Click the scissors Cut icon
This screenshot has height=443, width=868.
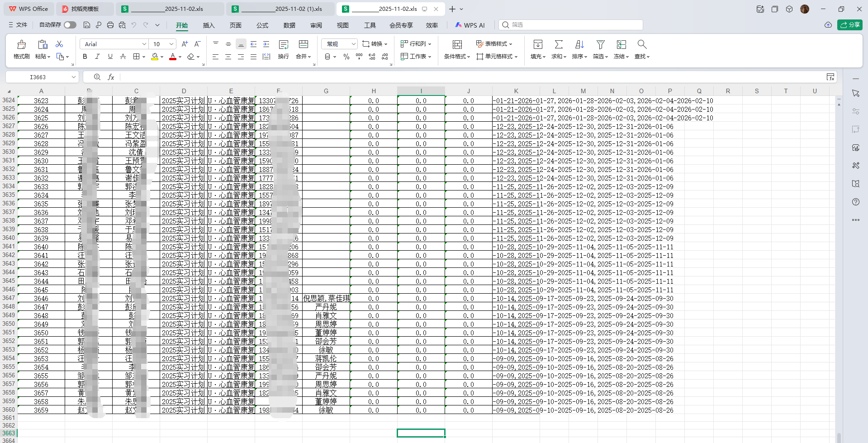(x=59, y=44)
